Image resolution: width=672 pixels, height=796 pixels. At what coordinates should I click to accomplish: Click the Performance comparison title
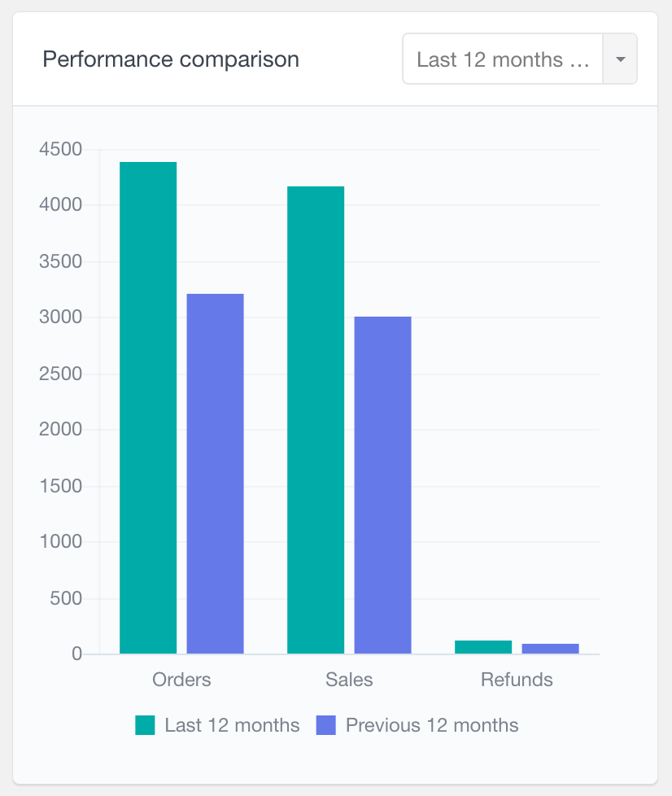pyautogui.click(x=171, y=59)
